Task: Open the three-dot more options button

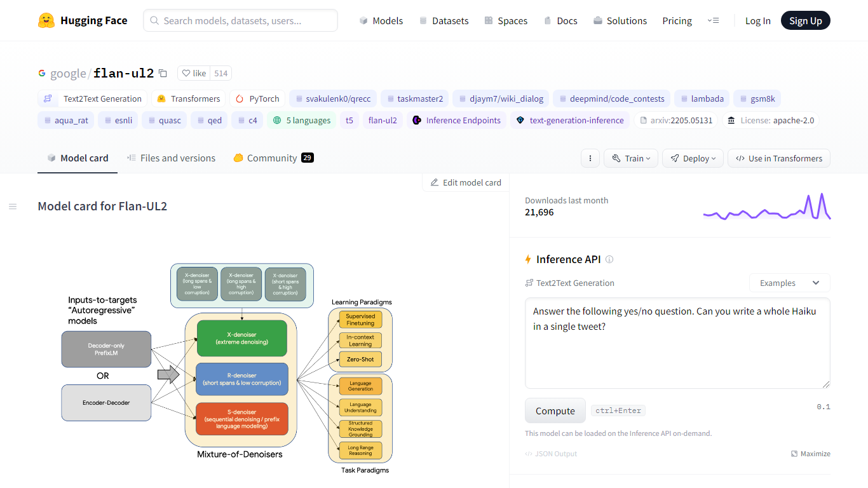Action: [x=590, y=158]
